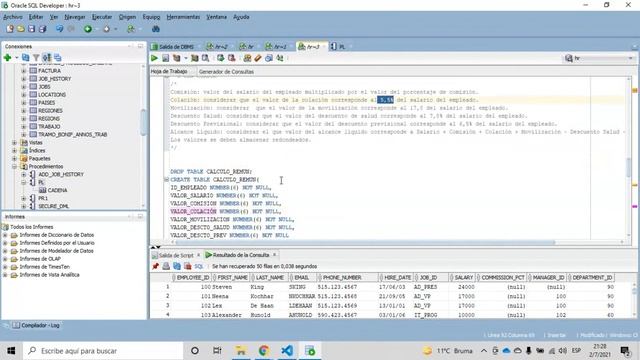This screenshot has height=360, width=640.
Task: Click the Save All icon in main toolbar
Action: pos(42,29)
